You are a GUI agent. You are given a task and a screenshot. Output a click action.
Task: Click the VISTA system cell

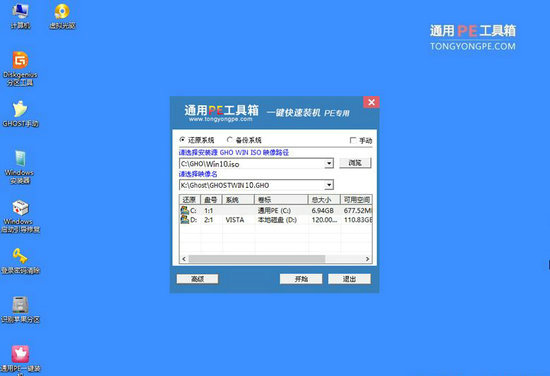tap(235, 220)
